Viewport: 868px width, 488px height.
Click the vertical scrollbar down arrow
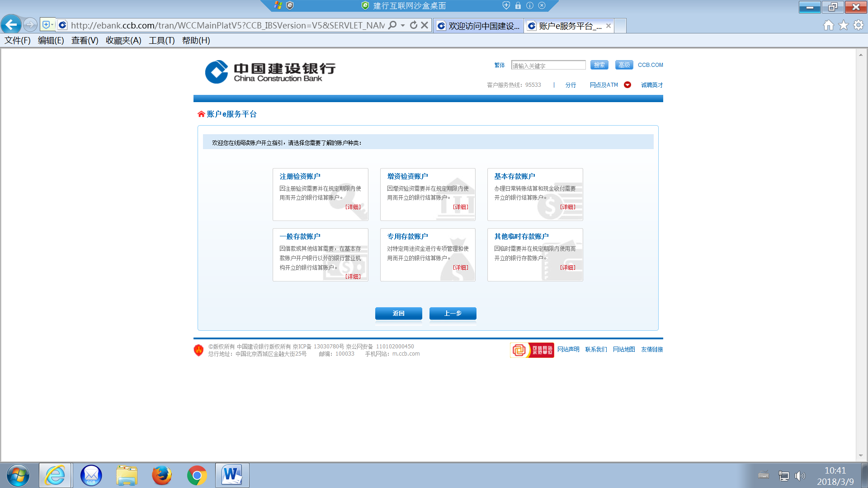(x=860, y=456)
